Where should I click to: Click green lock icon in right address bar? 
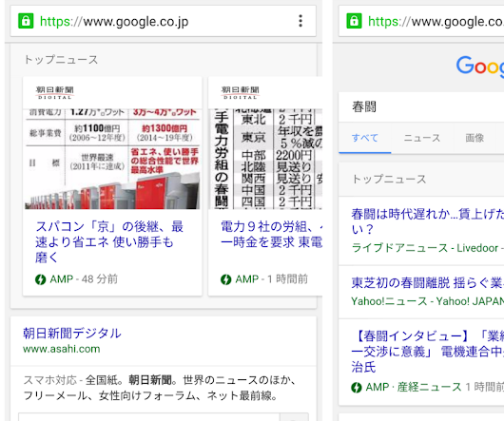coord(354,21)
